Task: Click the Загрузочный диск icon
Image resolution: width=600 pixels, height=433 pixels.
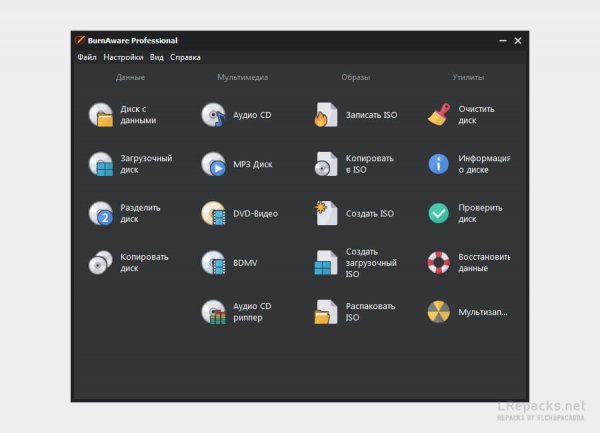Action: click(101, 164)
